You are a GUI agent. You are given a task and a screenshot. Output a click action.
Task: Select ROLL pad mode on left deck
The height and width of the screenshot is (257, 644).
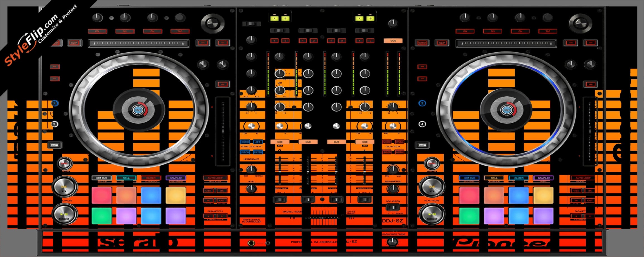coord(126,178)
